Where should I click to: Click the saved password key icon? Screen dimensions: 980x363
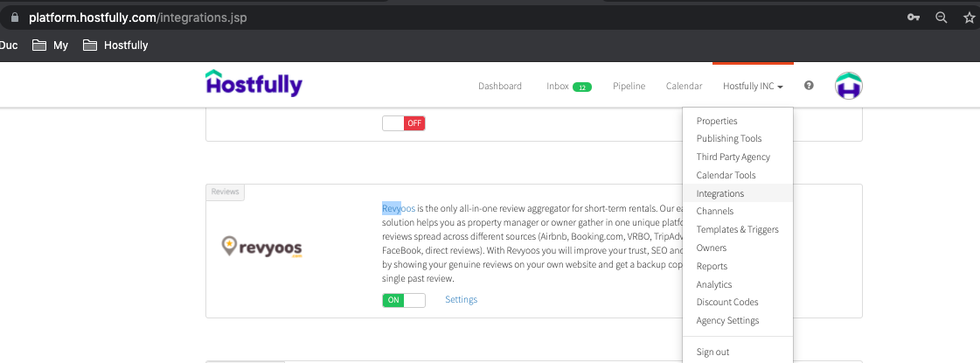tap(914, 17)
